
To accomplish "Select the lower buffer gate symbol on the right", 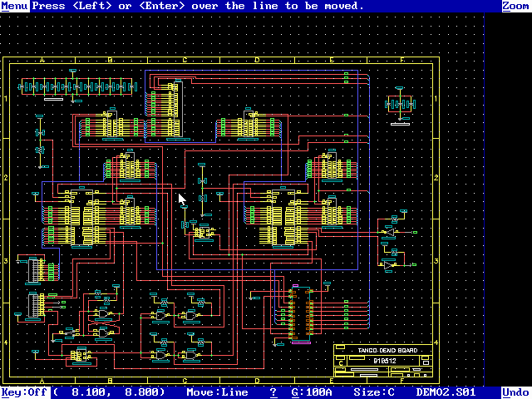I will 389,264.
